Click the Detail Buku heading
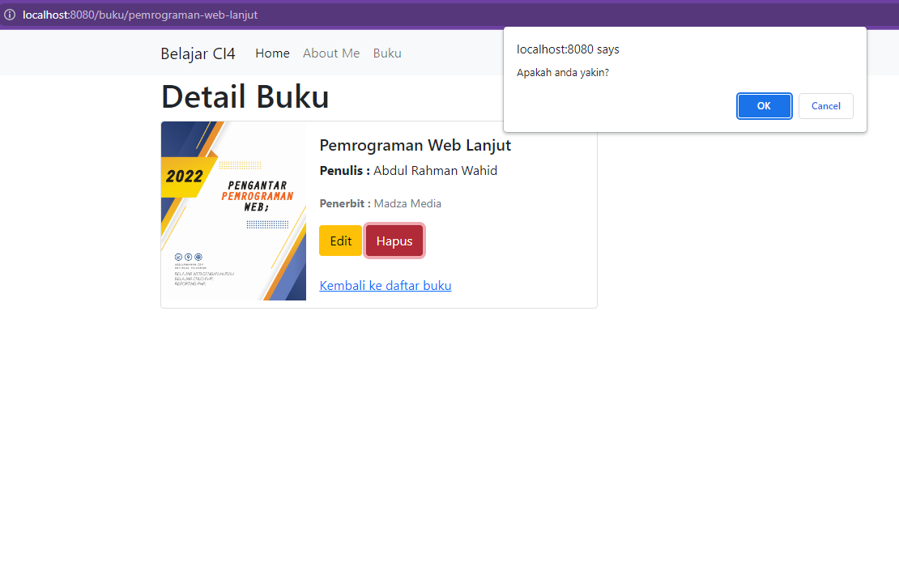Image resolution: width=899 pixels, height=588 pixels. tap(245, 96)
